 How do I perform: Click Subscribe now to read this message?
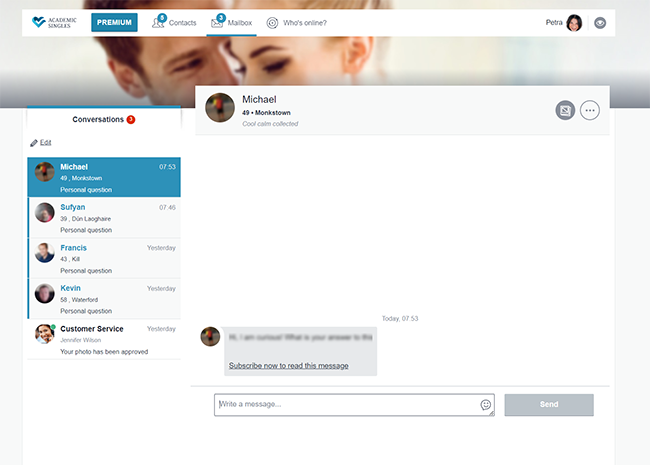289,366
